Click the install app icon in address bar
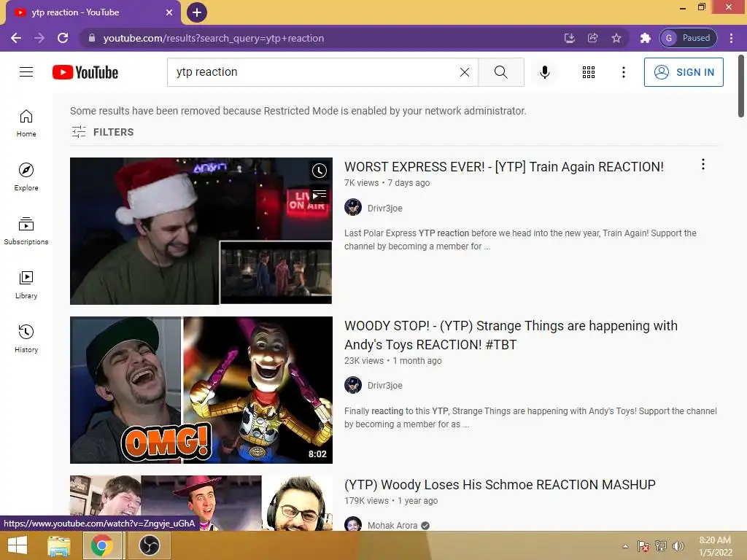 pos(569,38)
